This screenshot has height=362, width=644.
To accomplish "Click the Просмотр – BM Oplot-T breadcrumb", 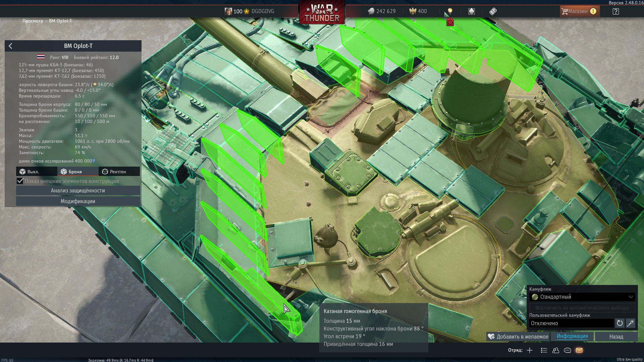I will click(x=47, y=21).
